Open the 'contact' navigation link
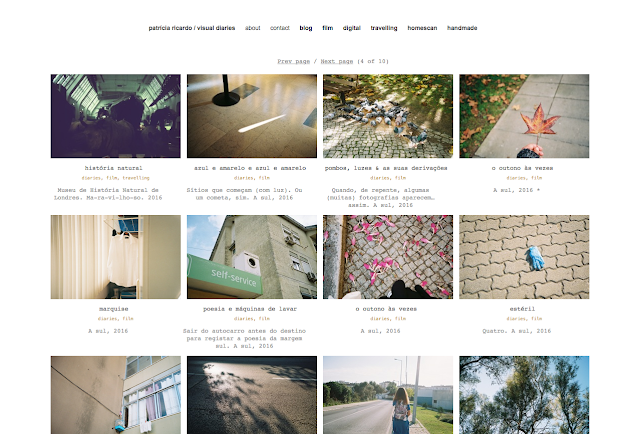Screen dimensions: 640x434 280,28
